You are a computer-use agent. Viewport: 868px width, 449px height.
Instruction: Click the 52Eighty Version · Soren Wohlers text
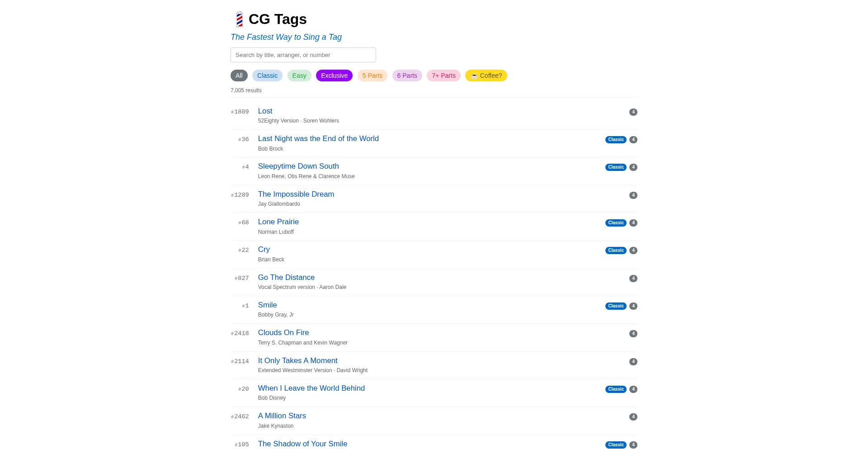click(x=298, y=121)
